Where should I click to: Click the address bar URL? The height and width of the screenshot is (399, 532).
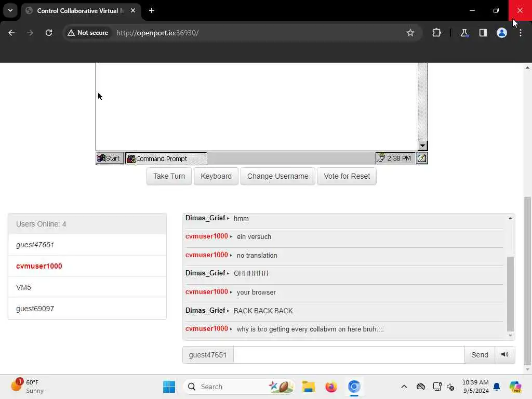point(157,33)
